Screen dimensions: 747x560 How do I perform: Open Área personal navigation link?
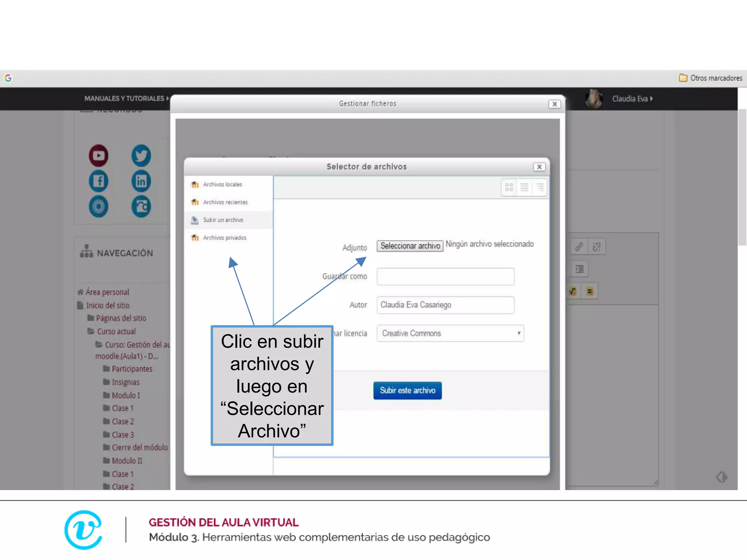[107, 292]
